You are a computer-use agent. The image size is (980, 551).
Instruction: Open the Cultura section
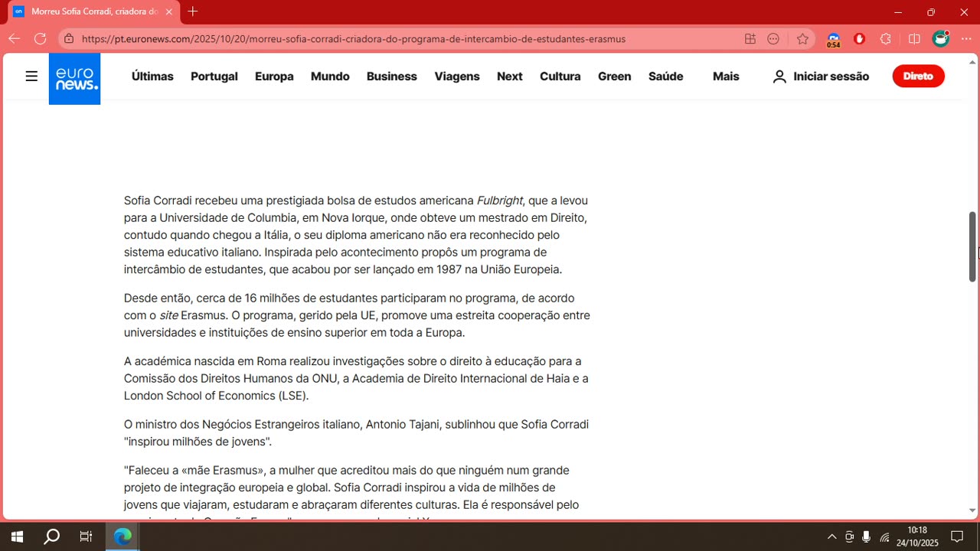tap(560, 77)
